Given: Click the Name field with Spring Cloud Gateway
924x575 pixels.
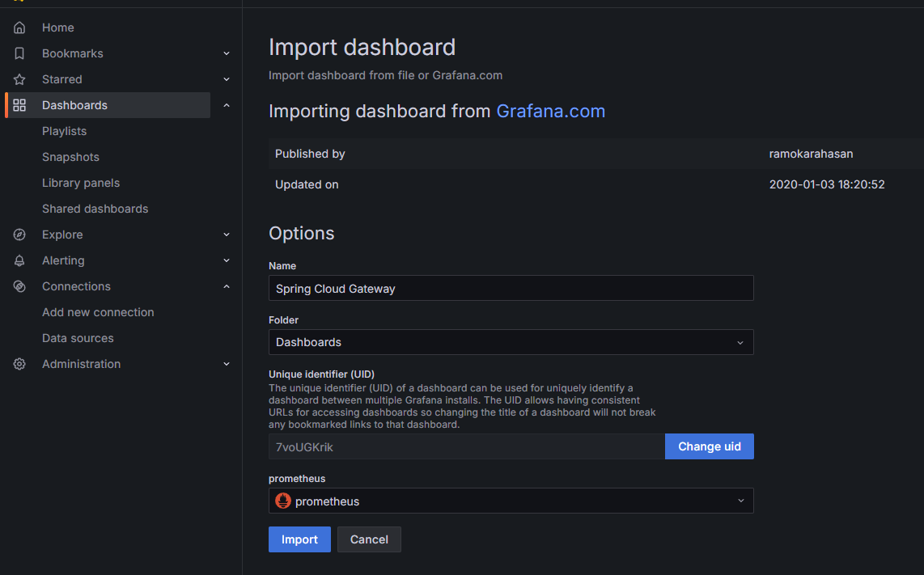Looking at the screenshot, I should [511, 288].
